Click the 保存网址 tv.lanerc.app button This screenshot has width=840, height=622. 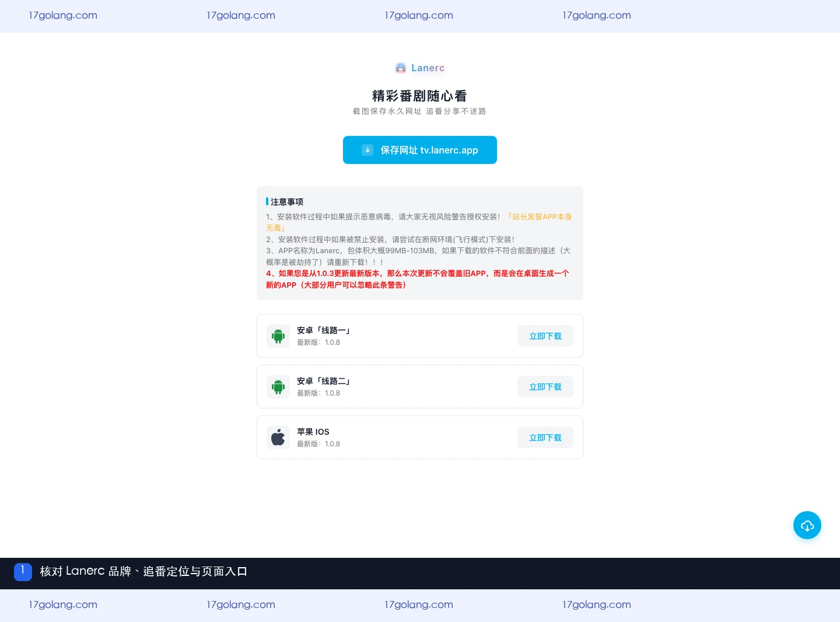coord(420,150)
